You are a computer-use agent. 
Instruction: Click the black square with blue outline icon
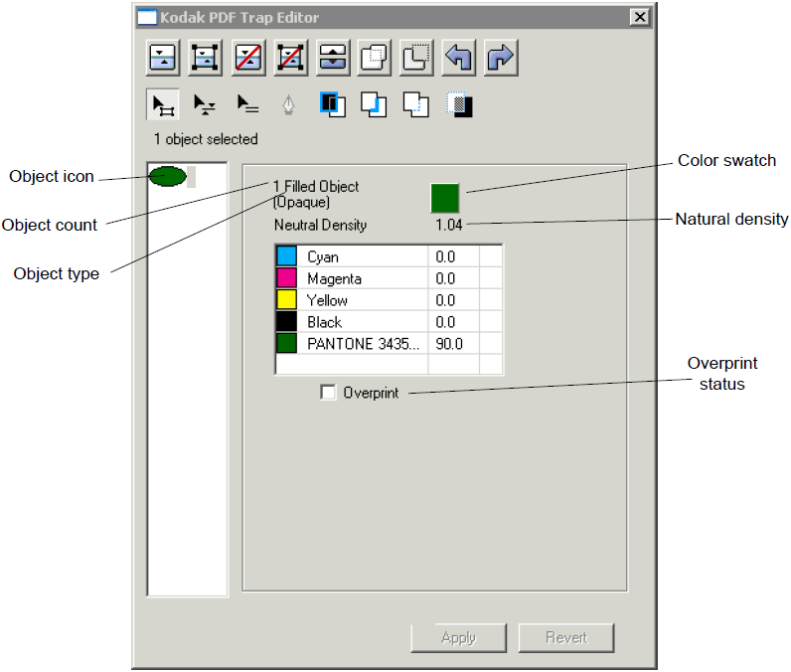332,104
